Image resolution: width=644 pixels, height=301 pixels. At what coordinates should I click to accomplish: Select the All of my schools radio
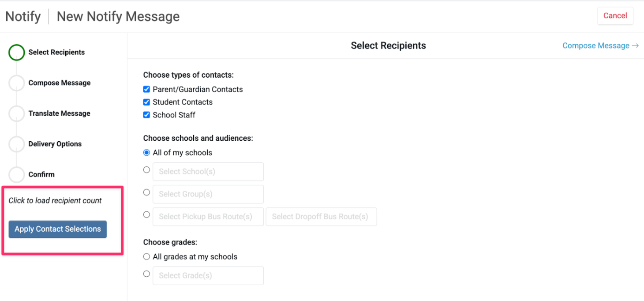[x=146, y=153]
